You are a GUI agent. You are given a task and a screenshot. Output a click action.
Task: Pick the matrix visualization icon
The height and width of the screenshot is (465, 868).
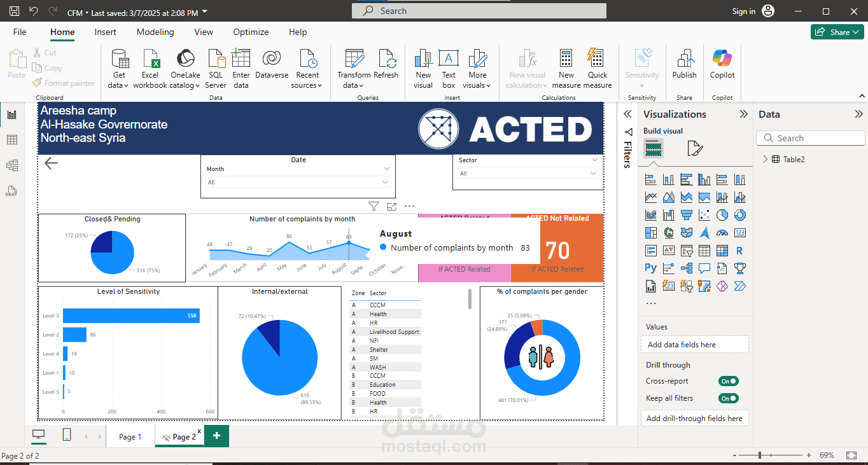point(722,251)
